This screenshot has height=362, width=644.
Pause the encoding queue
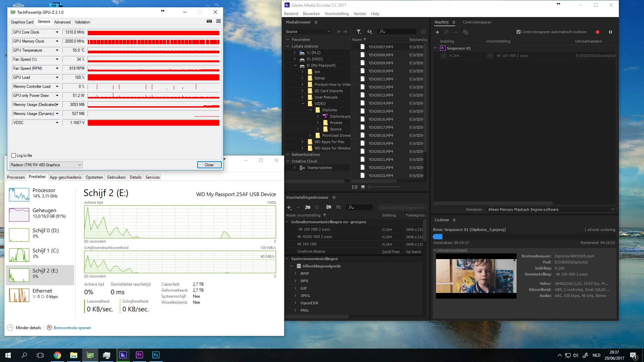coord(610,32)
